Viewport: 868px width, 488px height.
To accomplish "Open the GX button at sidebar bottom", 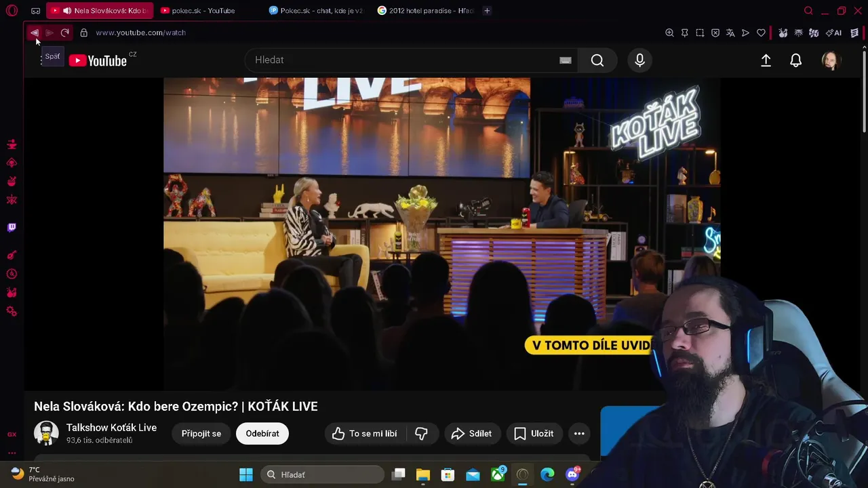I will tap(12, 434).
